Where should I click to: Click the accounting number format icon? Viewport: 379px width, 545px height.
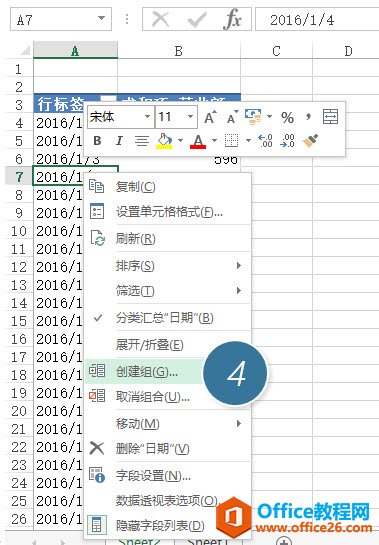coord(253,117)
